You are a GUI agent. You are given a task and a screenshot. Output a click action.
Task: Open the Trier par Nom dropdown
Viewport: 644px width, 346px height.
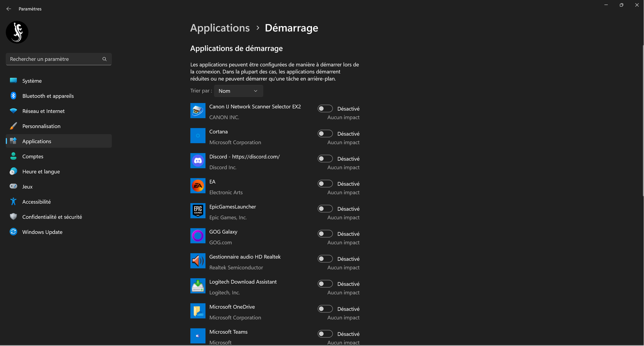tap(238, 91)
